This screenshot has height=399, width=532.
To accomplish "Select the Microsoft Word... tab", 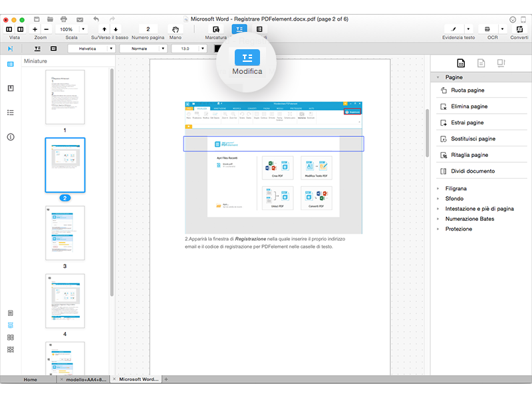I will (136, 379).
